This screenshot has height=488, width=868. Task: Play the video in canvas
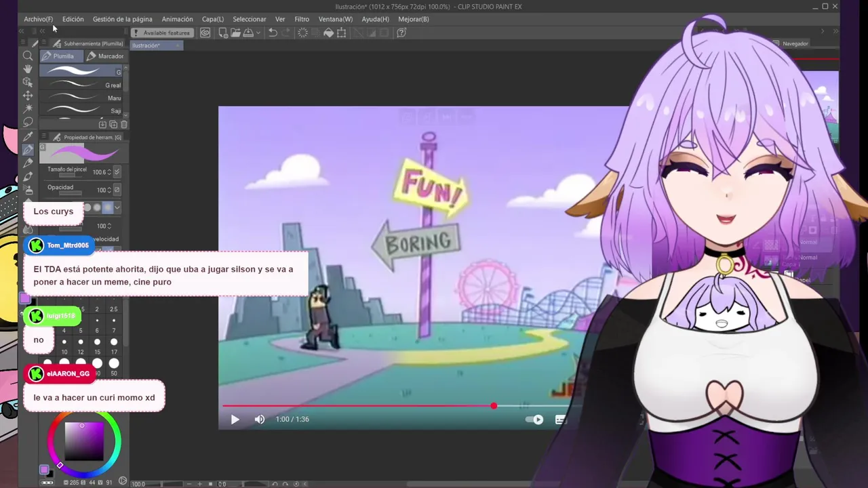coord(235,420)
